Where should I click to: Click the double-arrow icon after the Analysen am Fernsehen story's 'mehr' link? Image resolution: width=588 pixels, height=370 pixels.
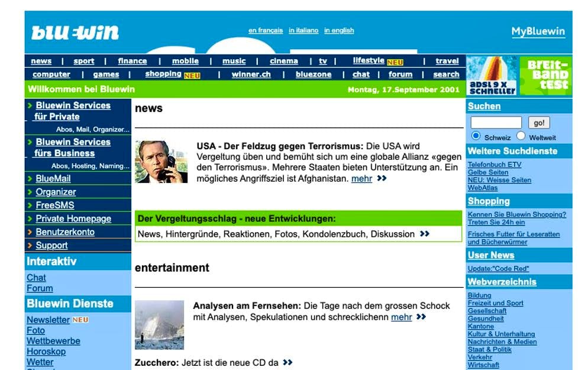[x=421, y=317]
